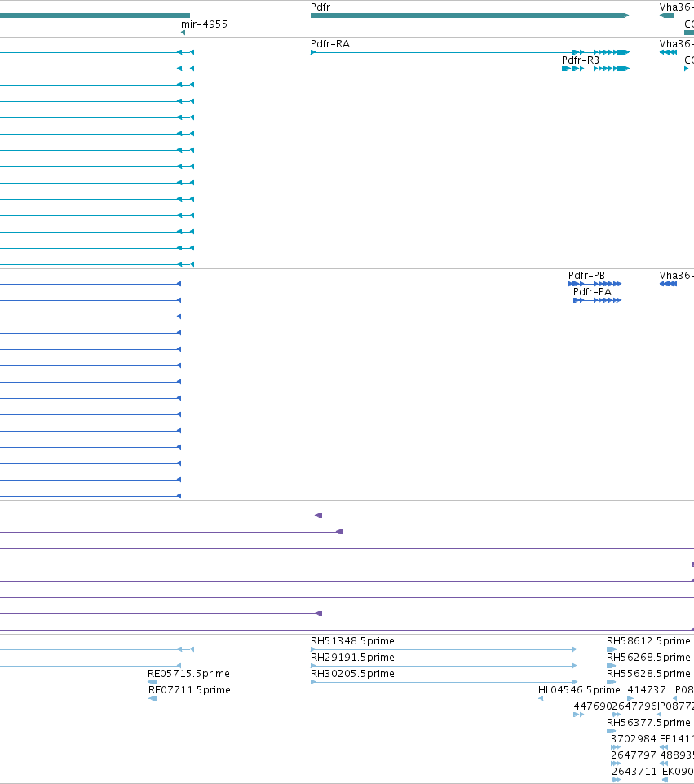Click the 3702984 feature label
The height and width of the screenshot is (784, 694).
[634, 739]
